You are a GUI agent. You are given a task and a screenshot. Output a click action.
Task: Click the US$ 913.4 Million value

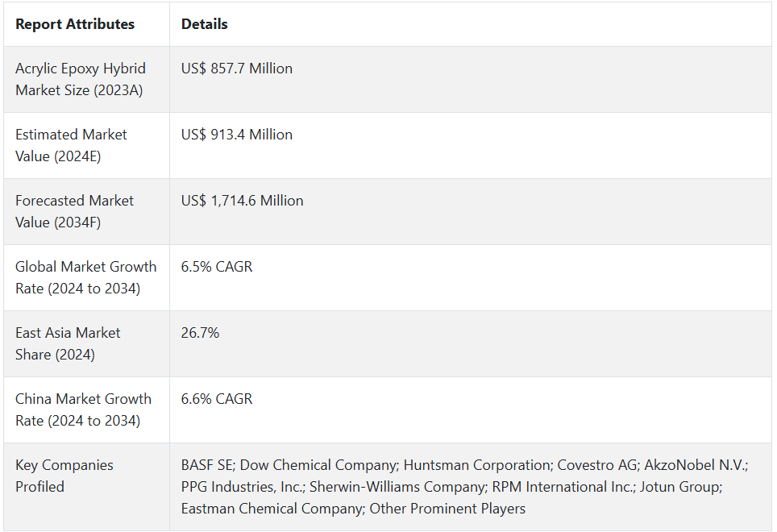point(237,135)
